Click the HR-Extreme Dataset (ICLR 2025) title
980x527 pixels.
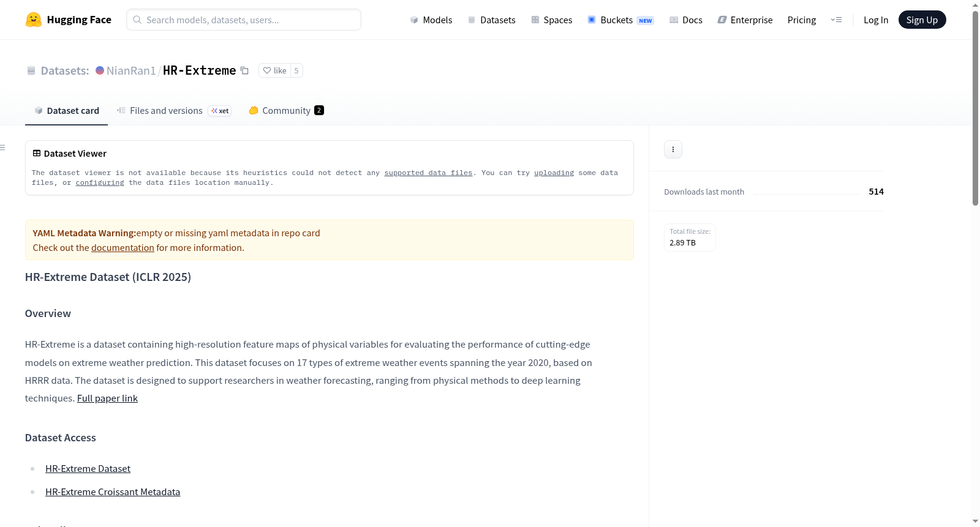108,277
